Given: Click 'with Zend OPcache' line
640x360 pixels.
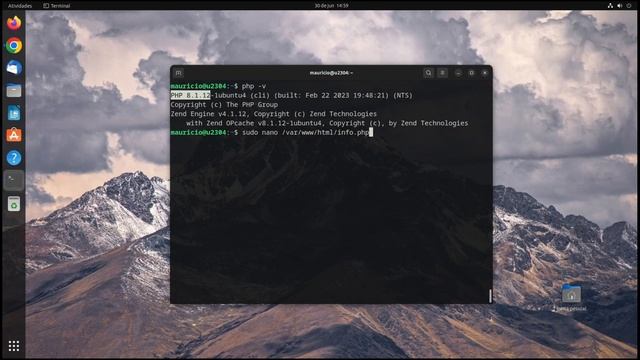Looking at the screenshot, I should 327,123.
